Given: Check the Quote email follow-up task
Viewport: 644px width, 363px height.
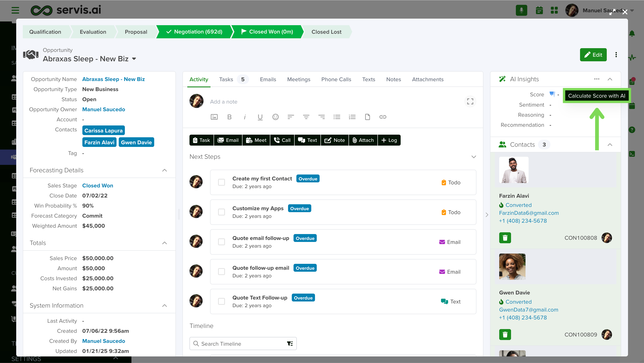Looking at the screenshot, I should 221,241.
